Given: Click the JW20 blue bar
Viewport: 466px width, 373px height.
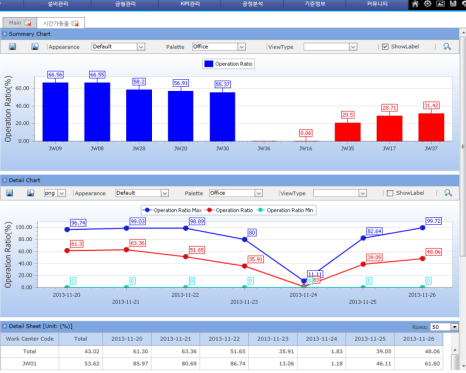Looking at the screenshot, I should 181,116.
